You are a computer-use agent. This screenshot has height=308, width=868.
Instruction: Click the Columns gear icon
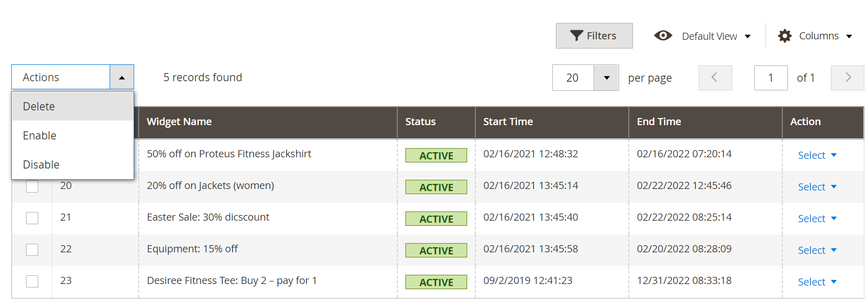pos(784,36)
